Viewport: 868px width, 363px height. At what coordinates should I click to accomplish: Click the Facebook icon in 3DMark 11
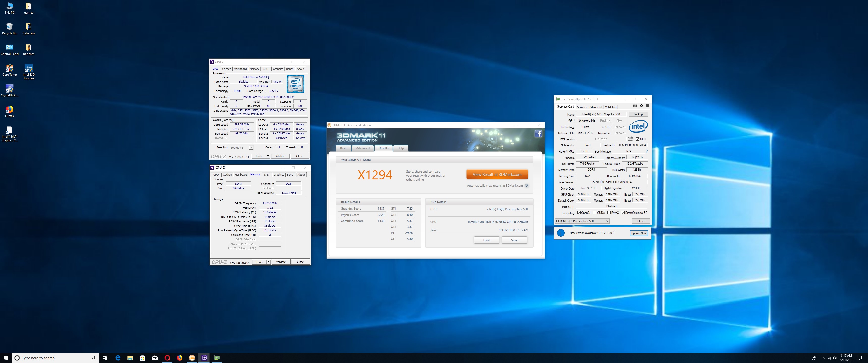pos(538,134)
